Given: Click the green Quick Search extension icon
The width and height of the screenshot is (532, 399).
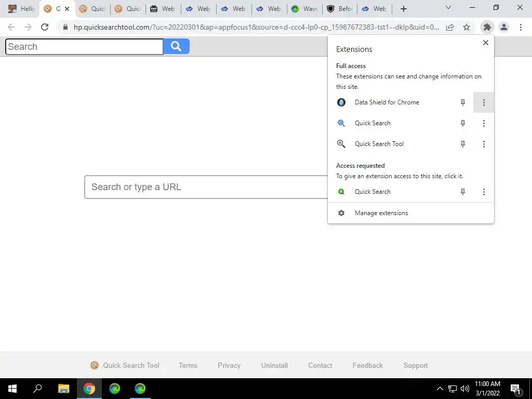Looking at the screenshot, I should tap(341, 192).
